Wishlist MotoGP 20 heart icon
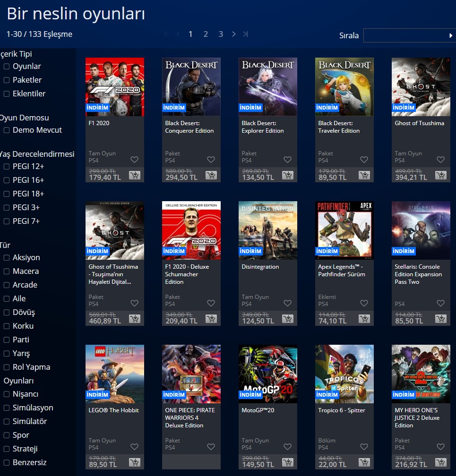456x476 pixels. point(288,447)
